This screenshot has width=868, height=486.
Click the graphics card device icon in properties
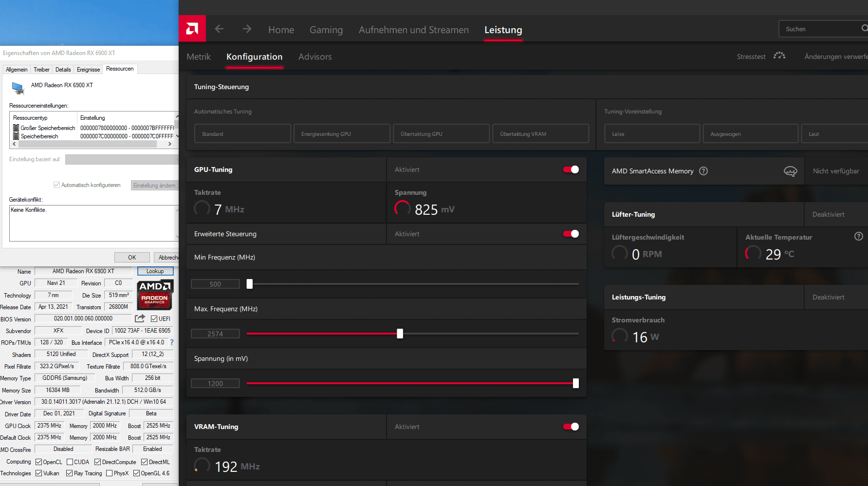coord(18,88)
